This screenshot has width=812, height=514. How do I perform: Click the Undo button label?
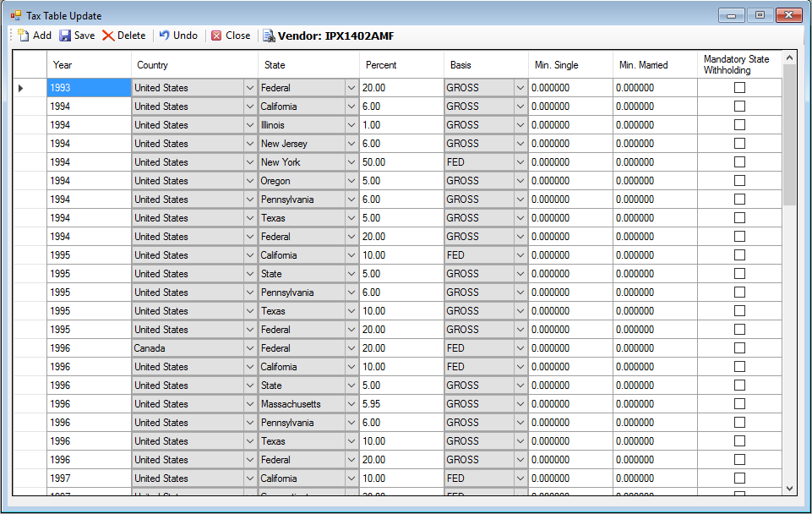pos(185,36)
